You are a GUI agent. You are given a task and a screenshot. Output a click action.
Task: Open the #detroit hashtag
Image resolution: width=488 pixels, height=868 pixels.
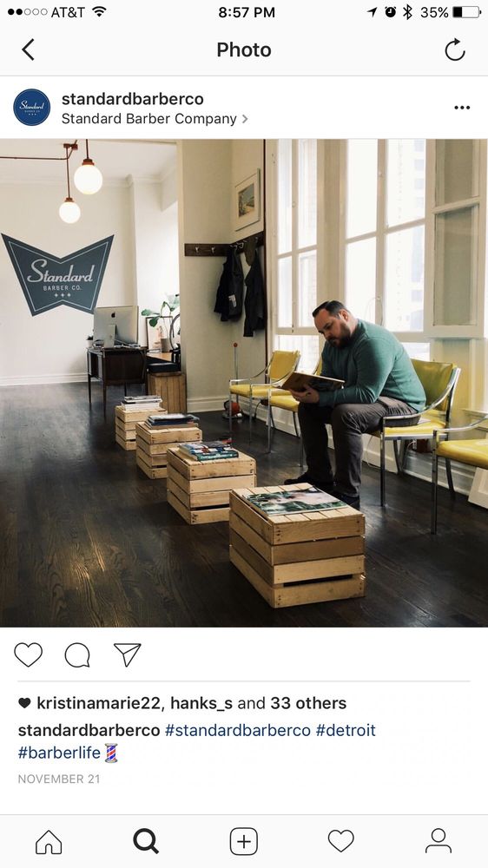pyautogui.click(x=346, y=730)
